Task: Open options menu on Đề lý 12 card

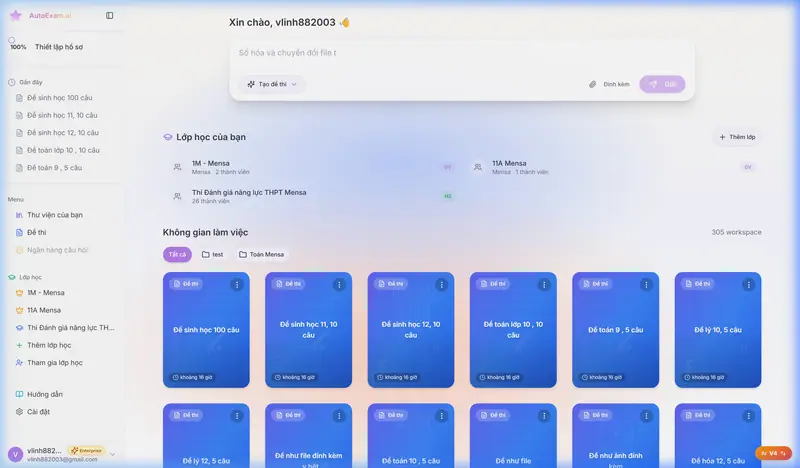Action: tap(237, 416)
